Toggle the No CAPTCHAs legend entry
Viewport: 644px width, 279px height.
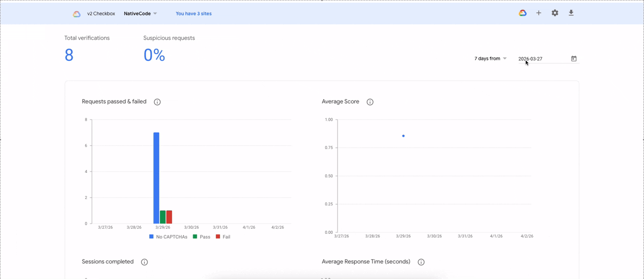tap(168, 237)
